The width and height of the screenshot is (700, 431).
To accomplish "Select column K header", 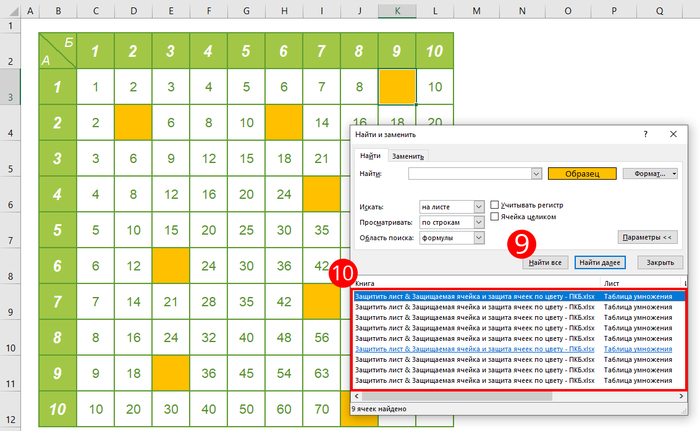I will tap(397, 10).
